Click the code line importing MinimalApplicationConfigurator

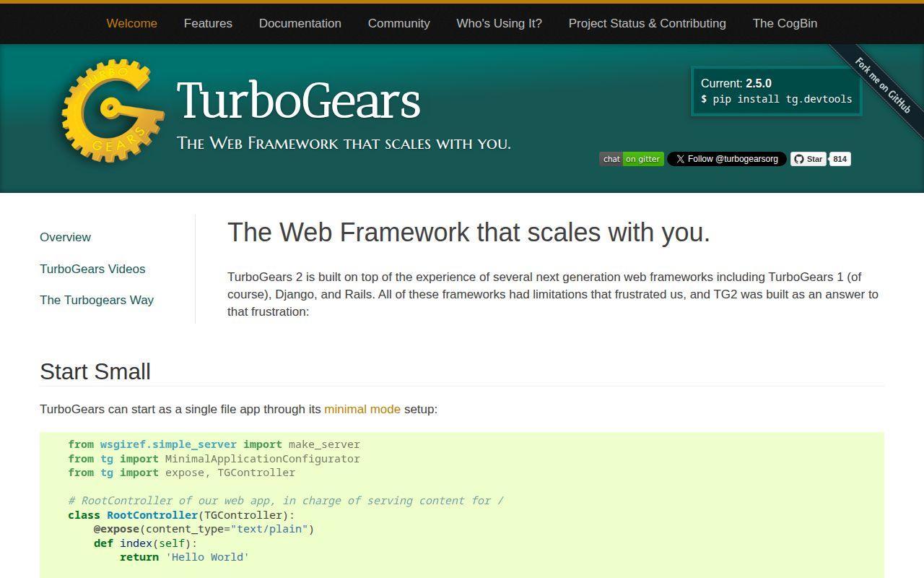[x=214, y=459]
